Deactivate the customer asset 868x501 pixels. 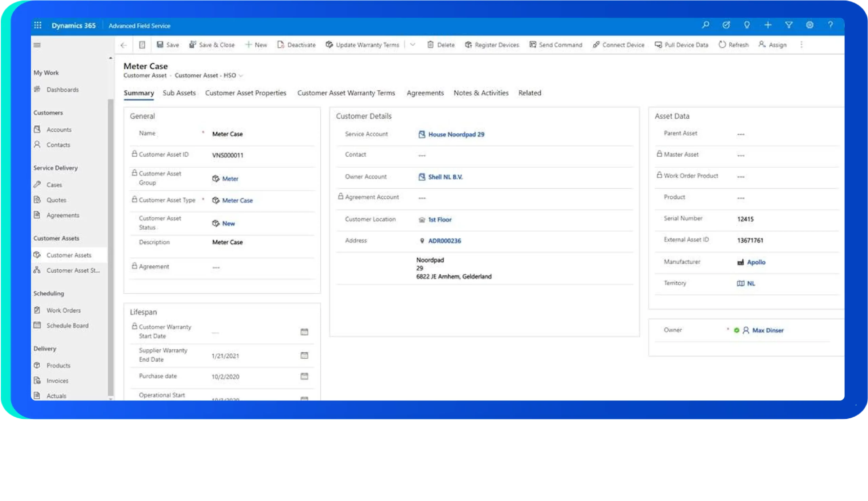(x=296, y=45)
